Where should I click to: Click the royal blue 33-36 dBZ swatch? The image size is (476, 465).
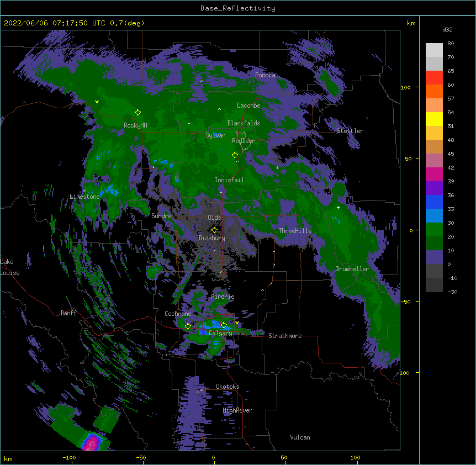coord(434,202)
